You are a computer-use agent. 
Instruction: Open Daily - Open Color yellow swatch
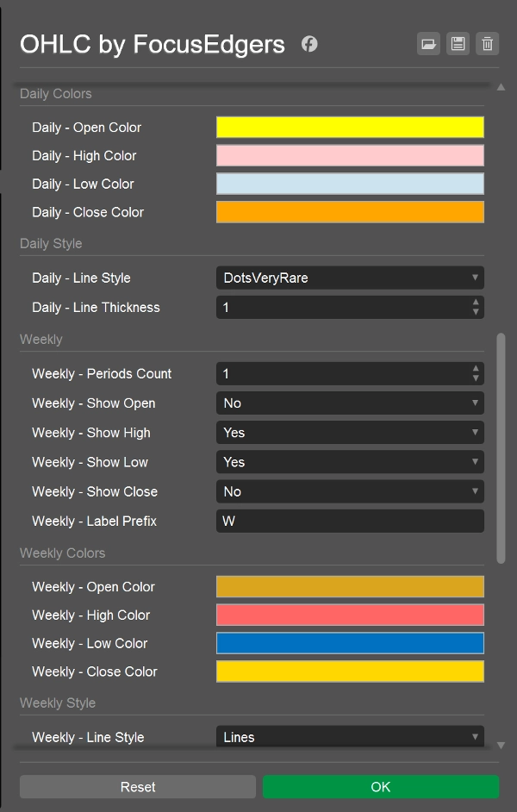coord(350,128)
